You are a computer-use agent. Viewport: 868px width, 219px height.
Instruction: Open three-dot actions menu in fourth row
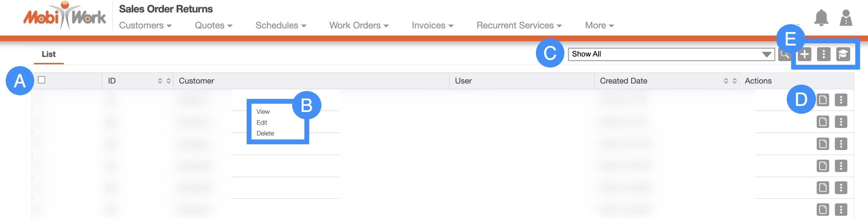pos(841,166)
